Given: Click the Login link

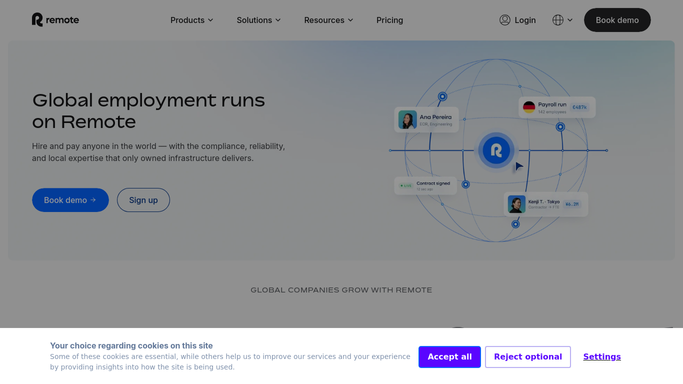Looking at the screenshot, I should pyautogui.click(x=517, y=20).
